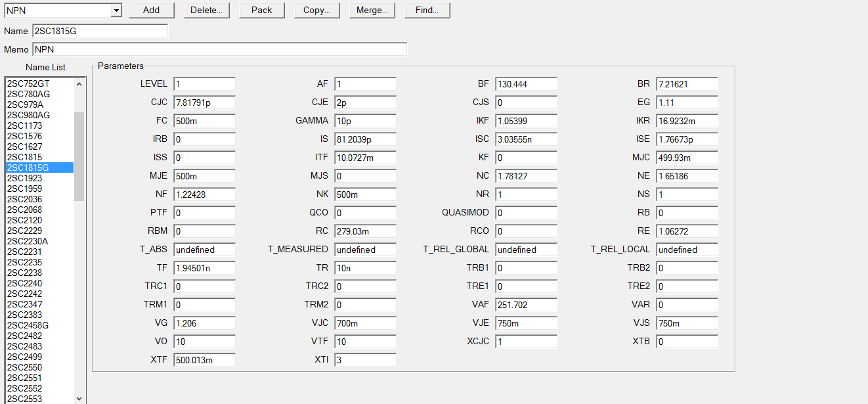Edit the QUASIMOD parameter field
This screenshot has width=868, height=404.
pyautogui.click(x=526, y=213)
